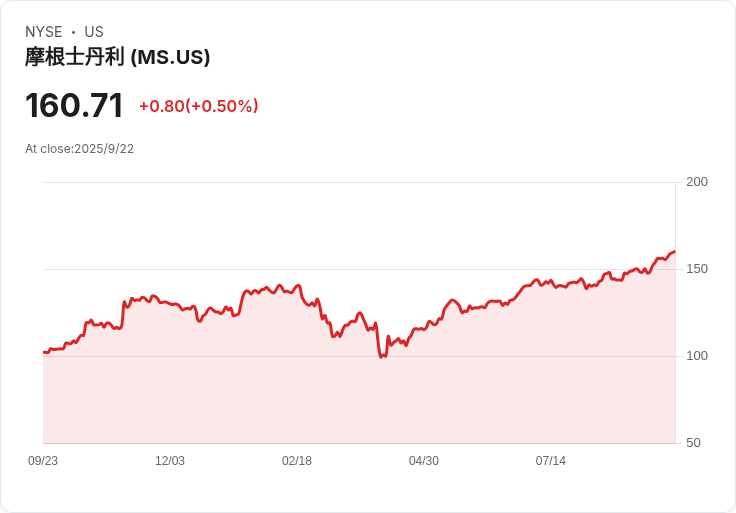The width and height of the screenshot is (736, 513).
Task: Click the starting point of the price line
Action: 44,352
